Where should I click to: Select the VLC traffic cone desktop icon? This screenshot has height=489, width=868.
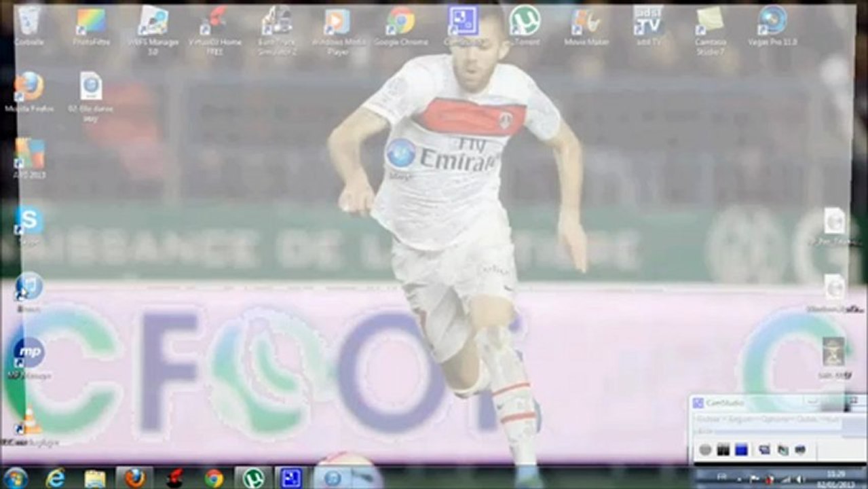point(29,425)
